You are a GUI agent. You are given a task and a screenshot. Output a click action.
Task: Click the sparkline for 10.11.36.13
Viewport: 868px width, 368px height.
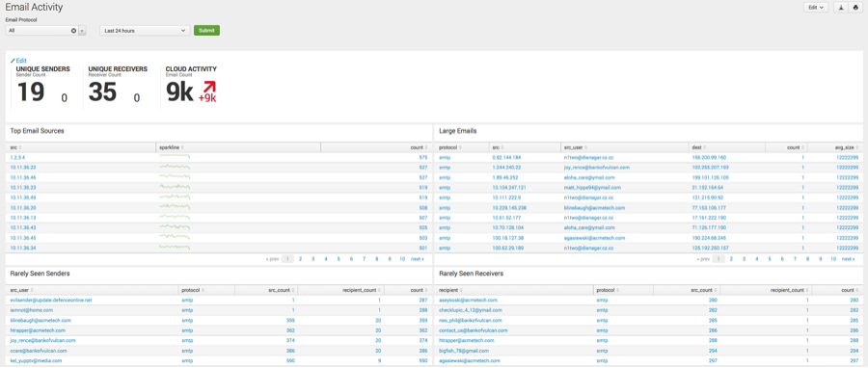pyautogui.click(x=175, y=217)
